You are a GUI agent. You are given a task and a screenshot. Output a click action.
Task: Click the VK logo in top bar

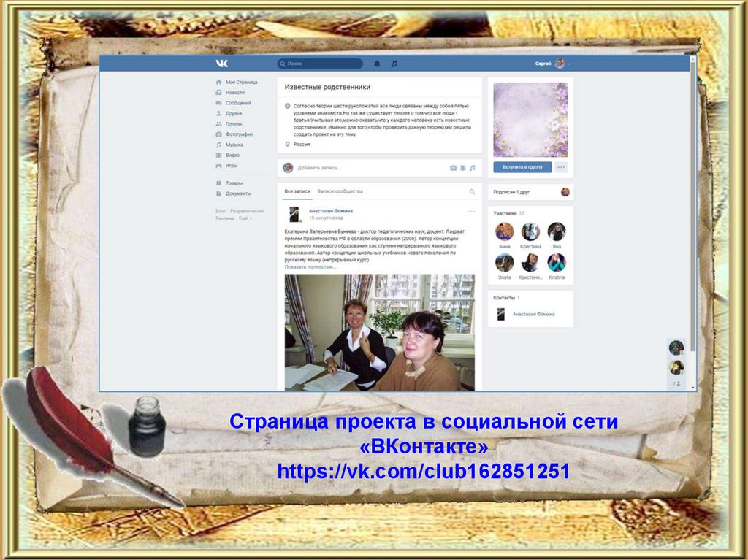[222, 63]
